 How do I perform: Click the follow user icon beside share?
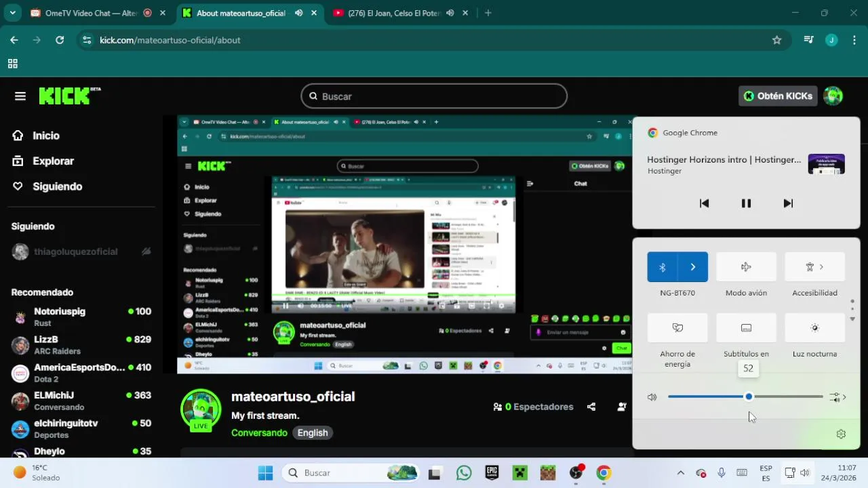point(622,407)
